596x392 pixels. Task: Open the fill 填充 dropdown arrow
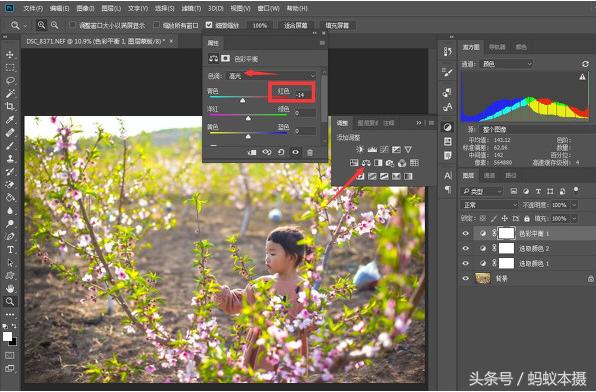[574, 219]
